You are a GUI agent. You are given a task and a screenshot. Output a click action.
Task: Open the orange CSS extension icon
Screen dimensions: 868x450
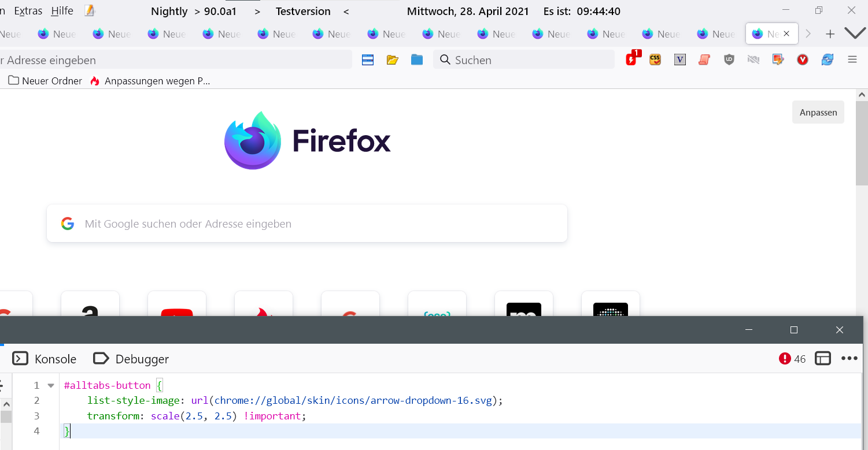tap(655, 59)
